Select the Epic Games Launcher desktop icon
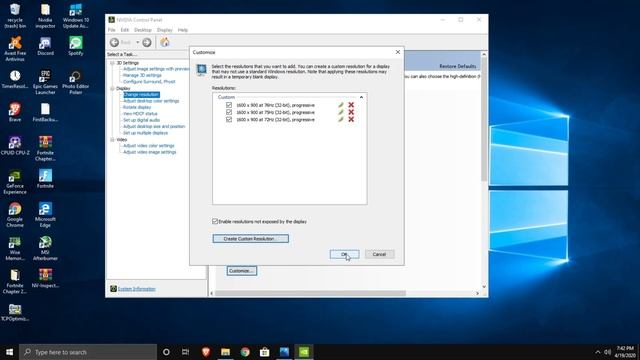This screenshot has width=640, height=360. (45, 82)
